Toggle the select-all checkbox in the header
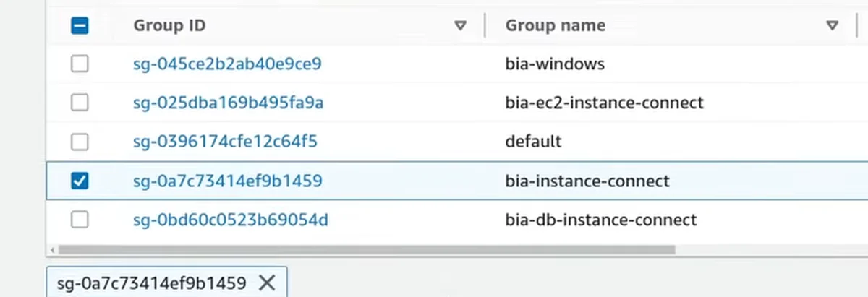Screen dimensions: 868x297 (x=80, y=25)
